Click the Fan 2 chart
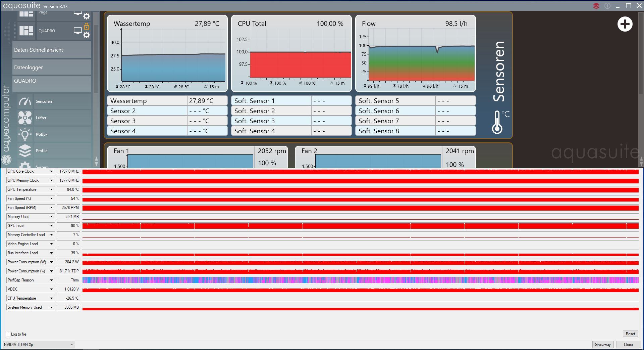Screen dimensions: 644x350 378,161
